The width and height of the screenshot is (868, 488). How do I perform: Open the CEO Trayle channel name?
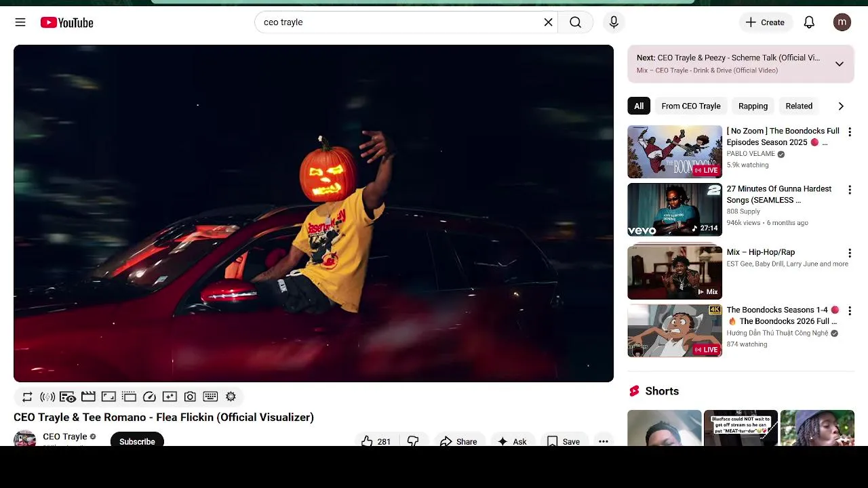coord(65,436)
